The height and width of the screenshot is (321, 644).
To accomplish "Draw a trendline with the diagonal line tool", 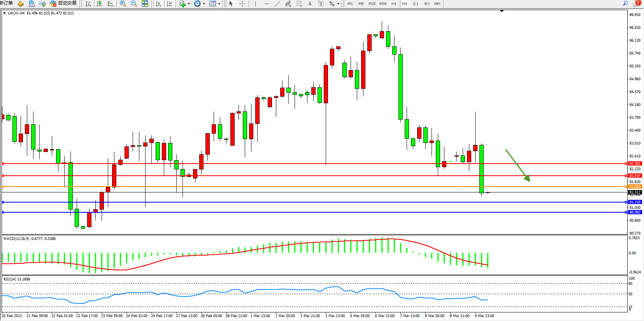I will [x=277, y=4].
